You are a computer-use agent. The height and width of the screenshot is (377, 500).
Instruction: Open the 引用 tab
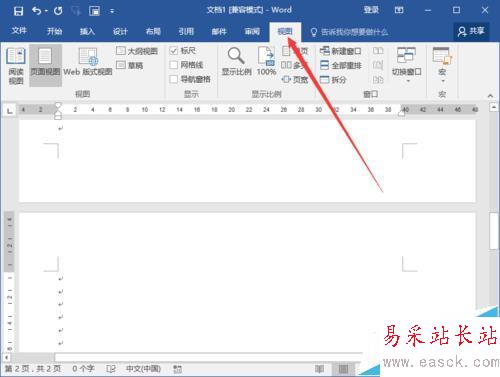(x=186, y=31)
